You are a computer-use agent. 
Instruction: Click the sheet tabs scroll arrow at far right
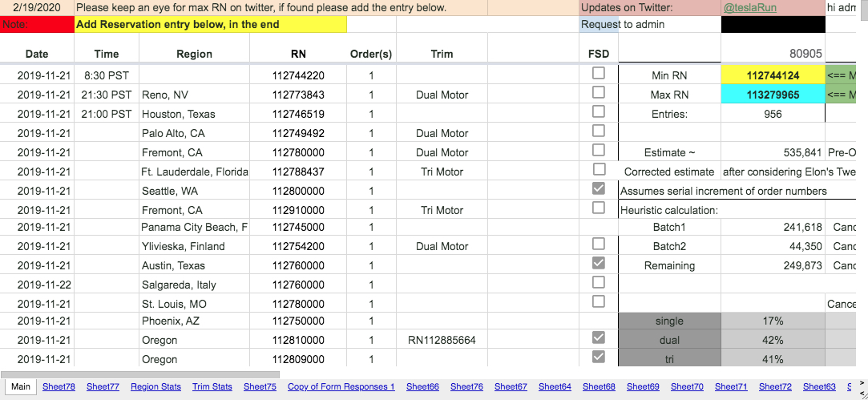[858, 386]
